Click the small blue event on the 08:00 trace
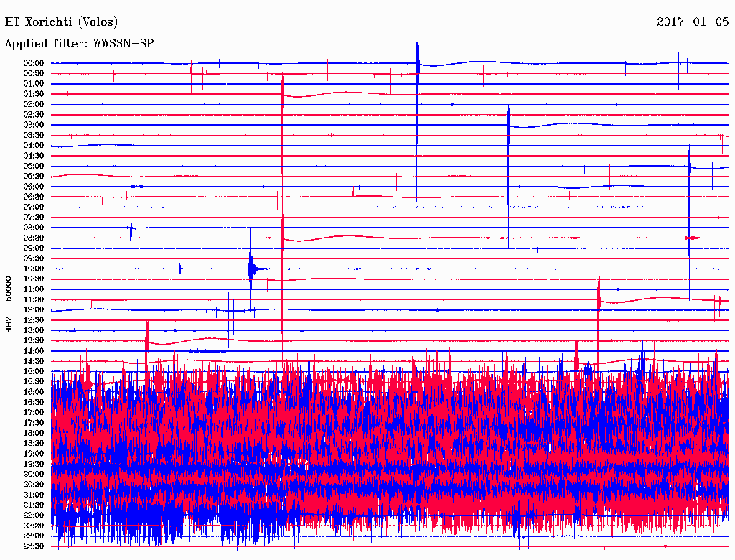The height and width of the screenshot is (560, 735). pyautogui.click(x=131, y=230)
